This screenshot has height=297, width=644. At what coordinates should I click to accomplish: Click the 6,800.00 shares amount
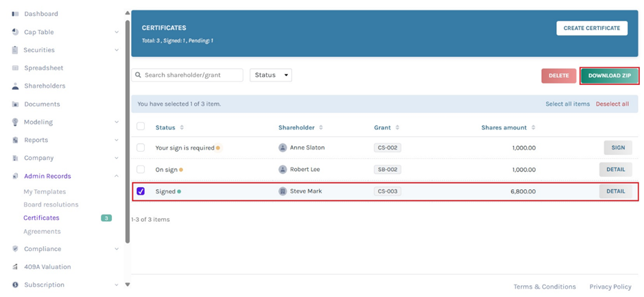click(523, 191)
